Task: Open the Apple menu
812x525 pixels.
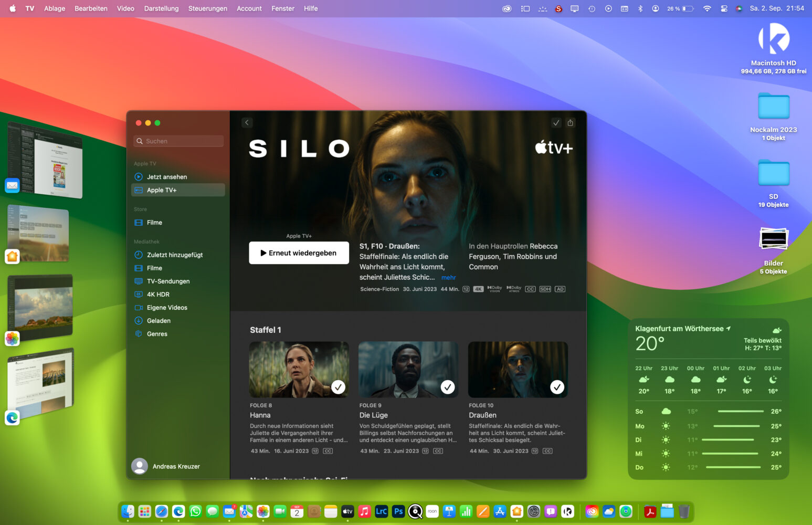Action: pos(13,8)
